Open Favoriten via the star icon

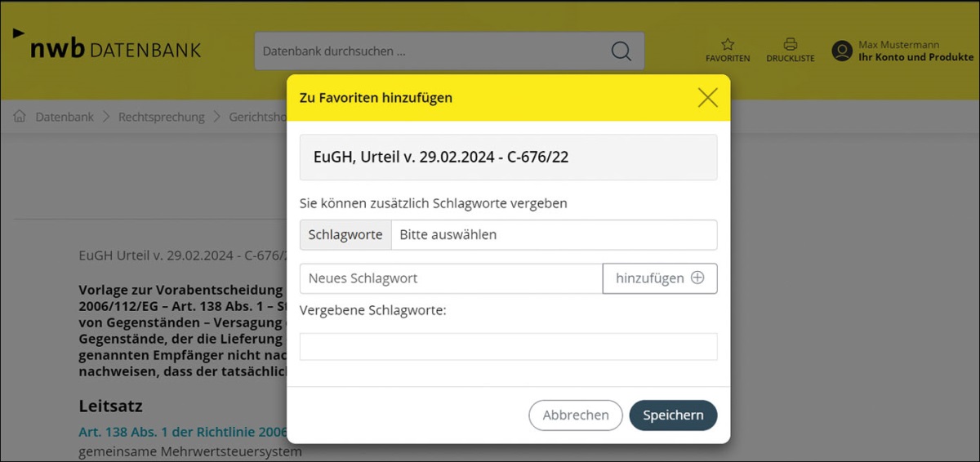point(728,45)
